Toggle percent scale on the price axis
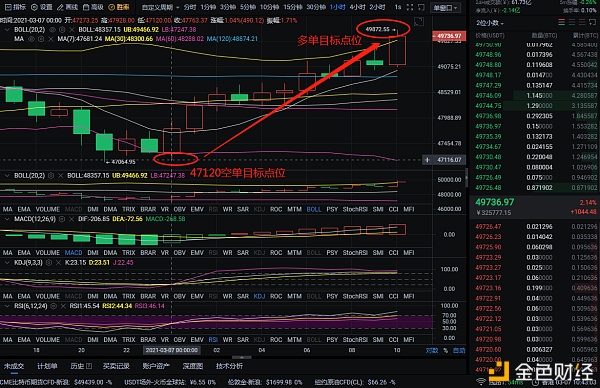The height and width of the screenshot is (388, 600). 445,350
